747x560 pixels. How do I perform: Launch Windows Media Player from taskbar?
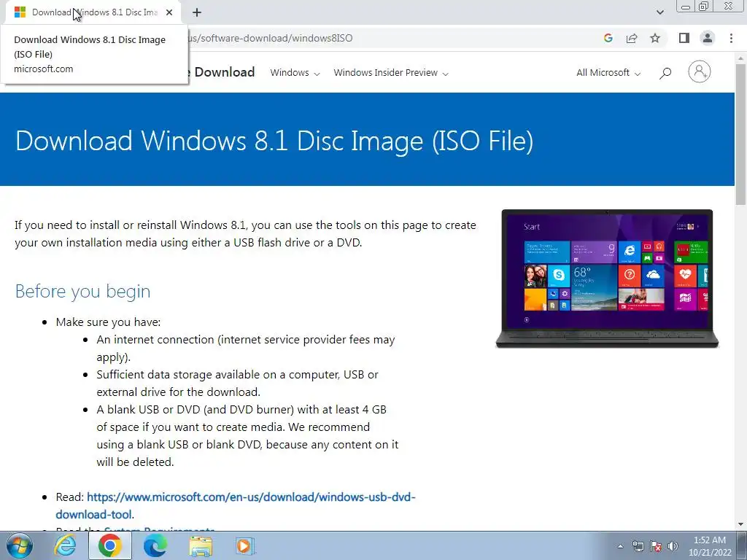(246, 545)
